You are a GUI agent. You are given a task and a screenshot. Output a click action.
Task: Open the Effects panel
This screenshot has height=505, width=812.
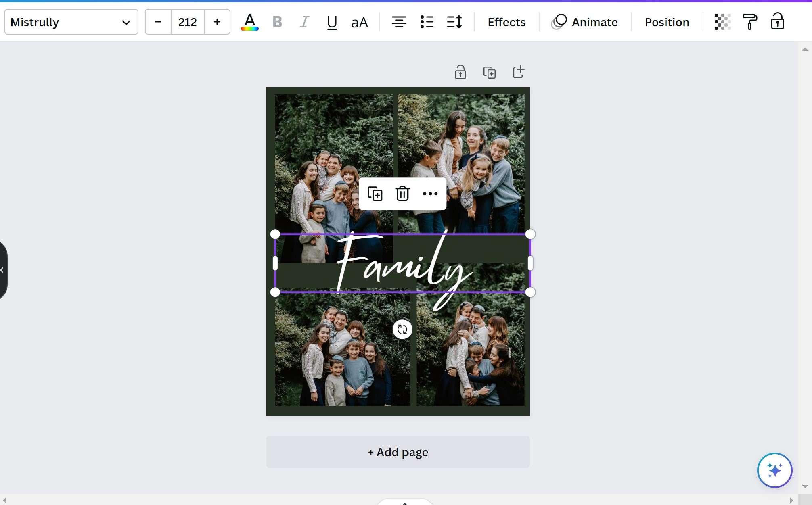pyautogui.click(x=506, y=22)
